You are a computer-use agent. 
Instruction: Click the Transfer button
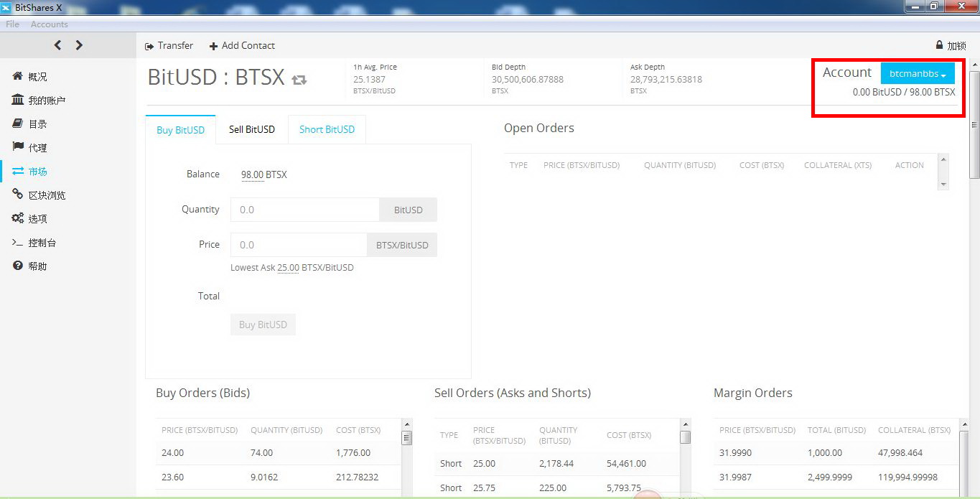169,45
